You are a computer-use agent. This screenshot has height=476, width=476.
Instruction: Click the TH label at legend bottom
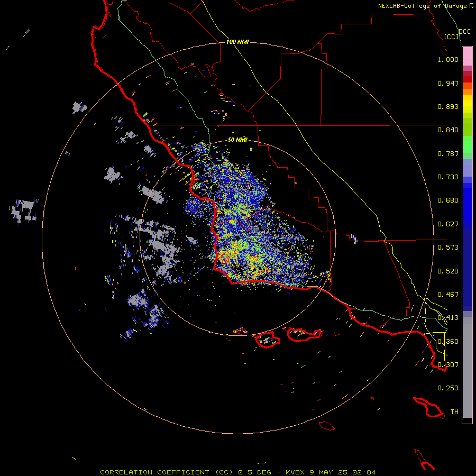click(454, 412)
